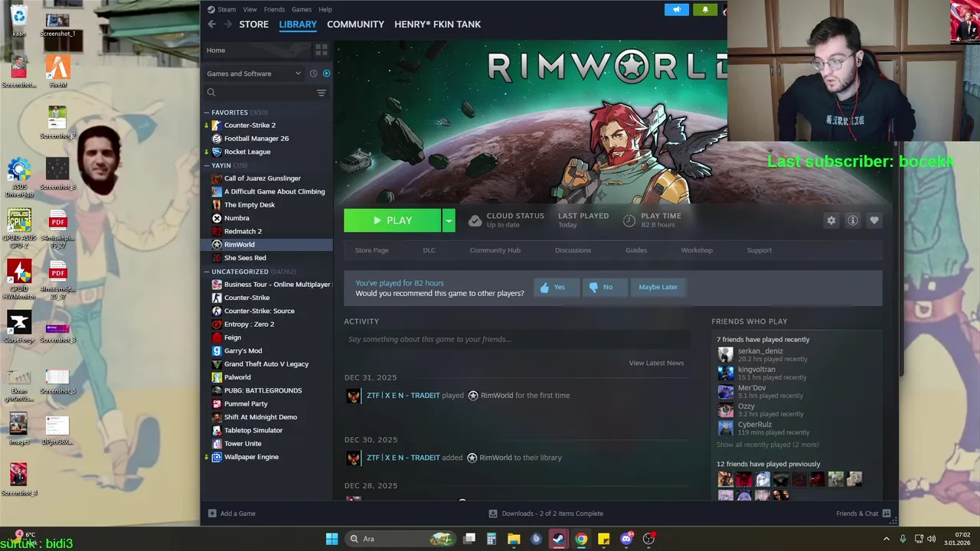The width and height of the screenshot is (980, 551).
Task: Open RimWorld Workshop
Action: 697,250
